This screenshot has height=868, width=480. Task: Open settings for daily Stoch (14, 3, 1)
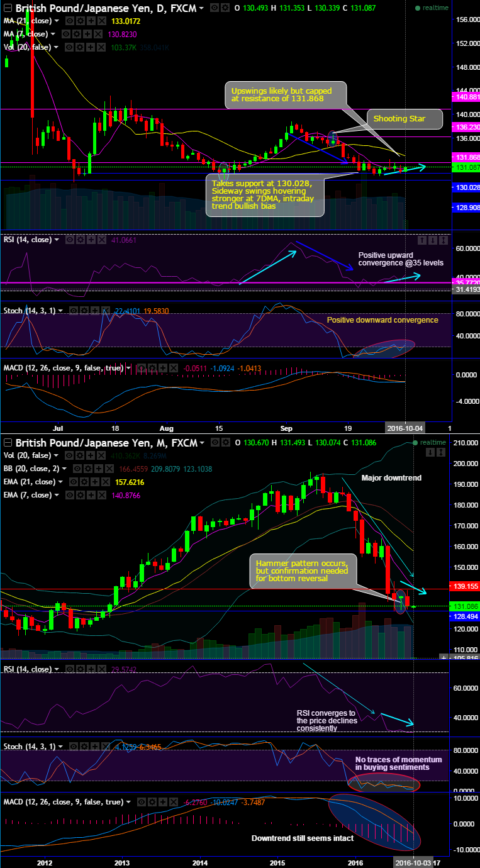[84, 311]
